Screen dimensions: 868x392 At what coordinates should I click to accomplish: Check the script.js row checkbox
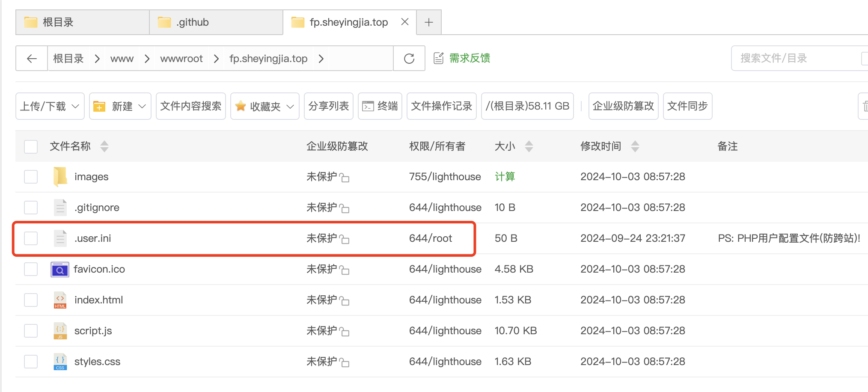[x=31, y=331]
